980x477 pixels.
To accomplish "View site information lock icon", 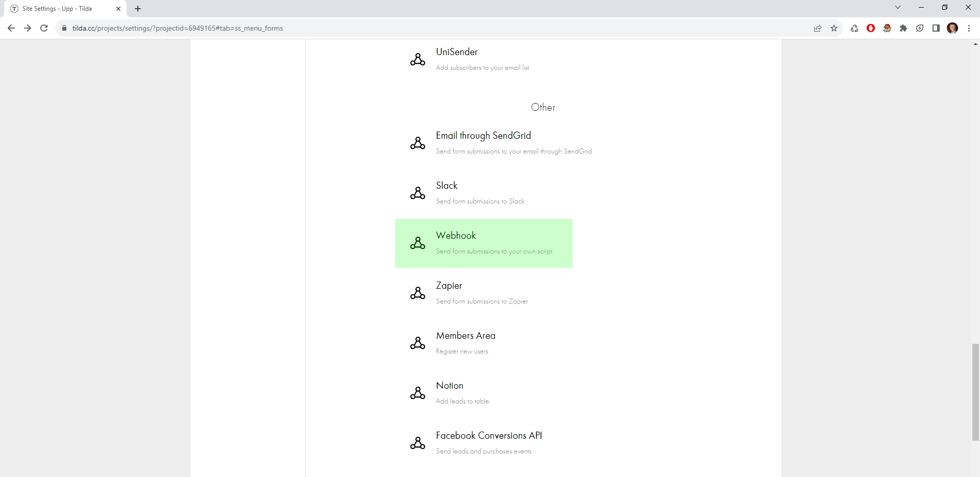I will [64, 28].
